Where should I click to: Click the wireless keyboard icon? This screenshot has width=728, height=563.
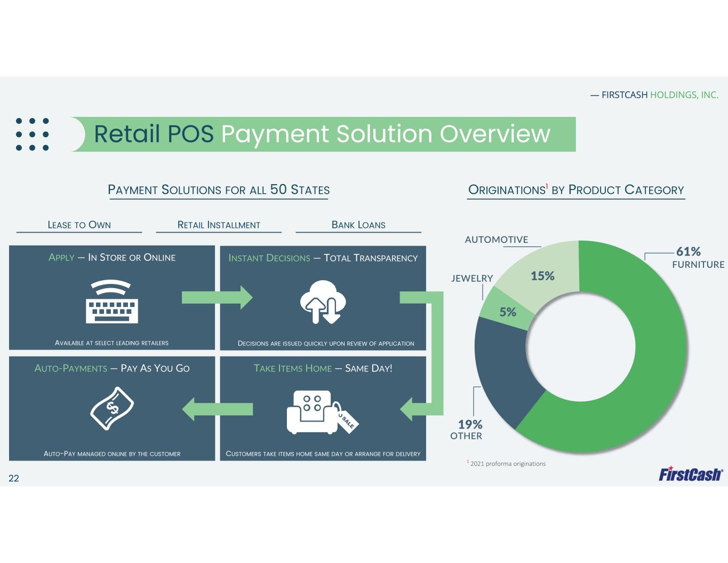[x=112, y=302]
